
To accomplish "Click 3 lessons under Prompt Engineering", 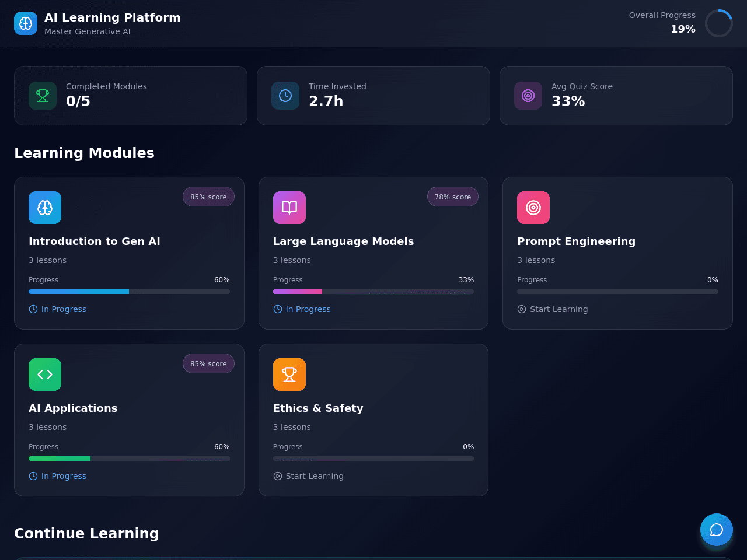I will coord(536,260).
